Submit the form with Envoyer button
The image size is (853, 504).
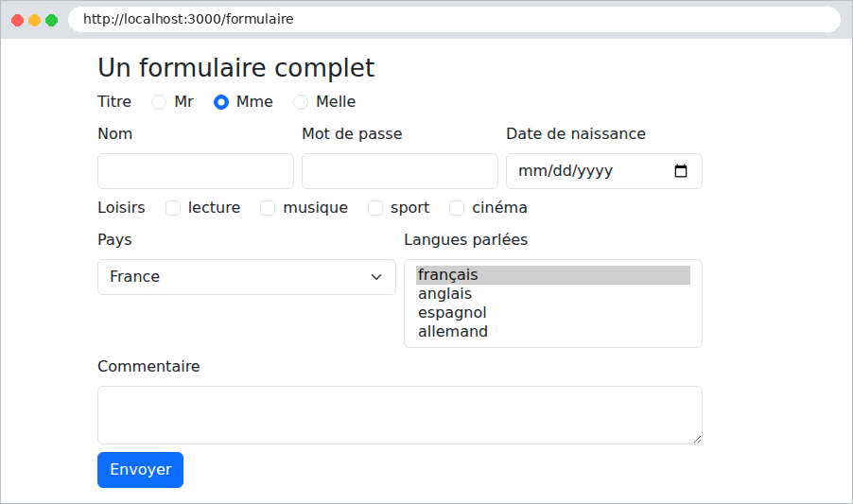140,470
